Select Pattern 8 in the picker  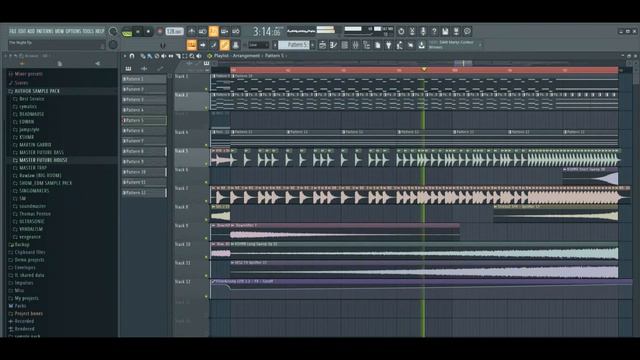click(144, 151)
